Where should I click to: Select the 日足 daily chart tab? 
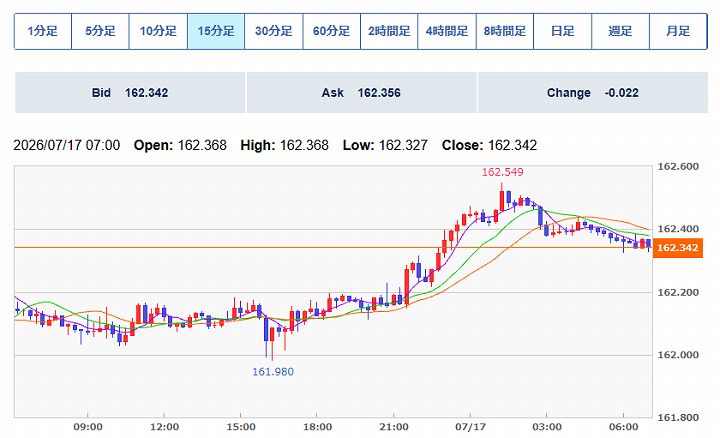pyautogui.click(x=562, y=31)
